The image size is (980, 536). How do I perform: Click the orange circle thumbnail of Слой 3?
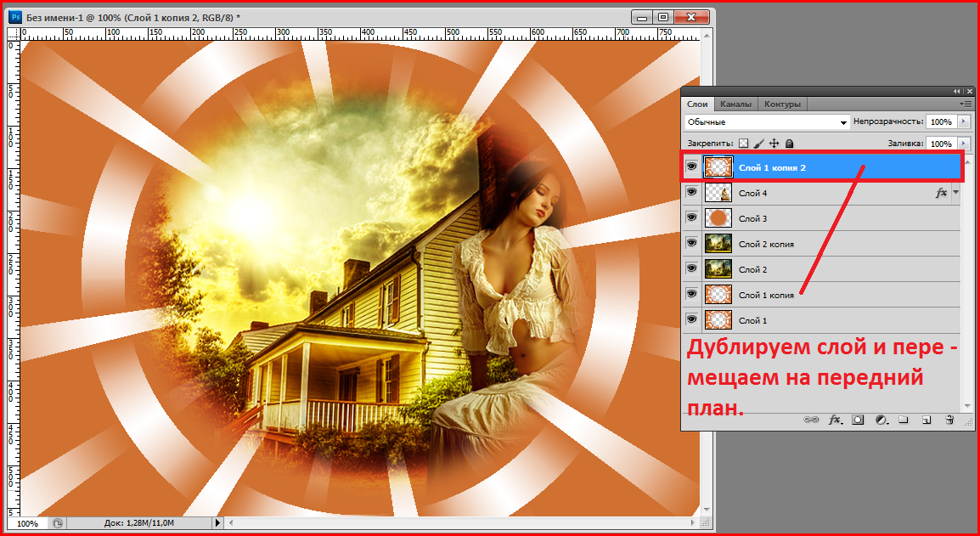click(x=718, y=218)
